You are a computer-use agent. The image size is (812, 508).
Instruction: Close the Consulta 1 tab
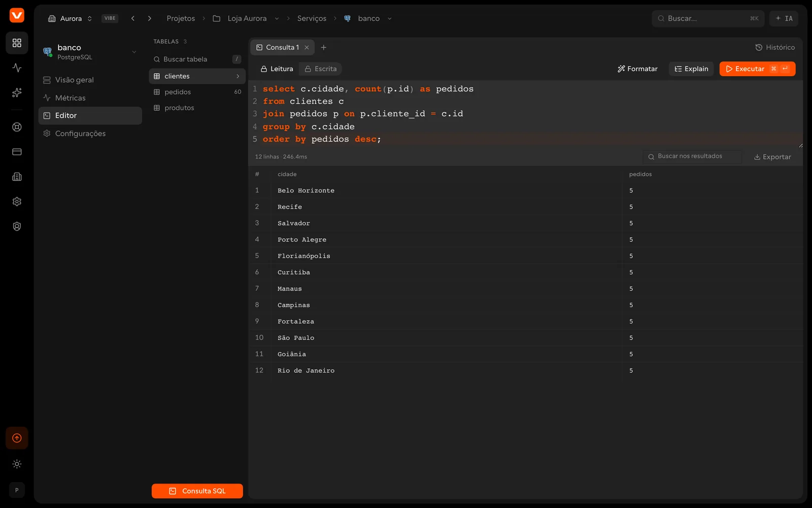click(307, 47)
